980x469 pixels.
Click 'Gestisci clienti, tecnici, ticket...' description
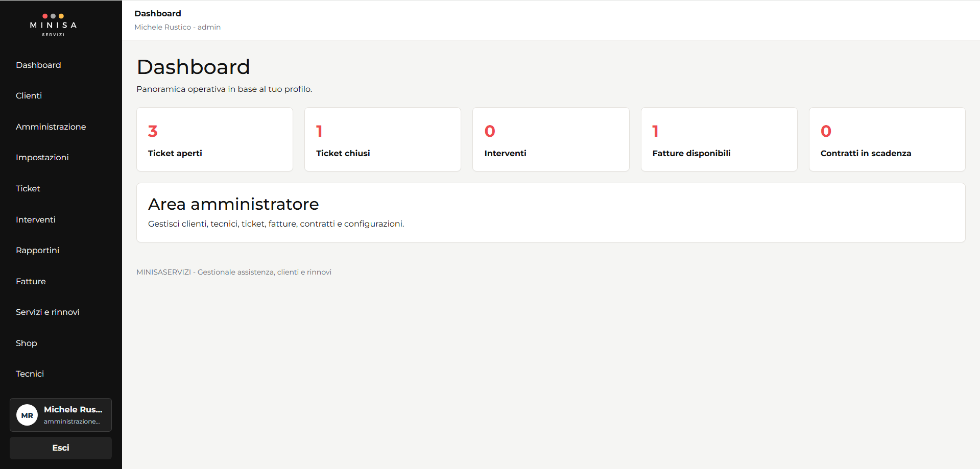tap(276, 224)
